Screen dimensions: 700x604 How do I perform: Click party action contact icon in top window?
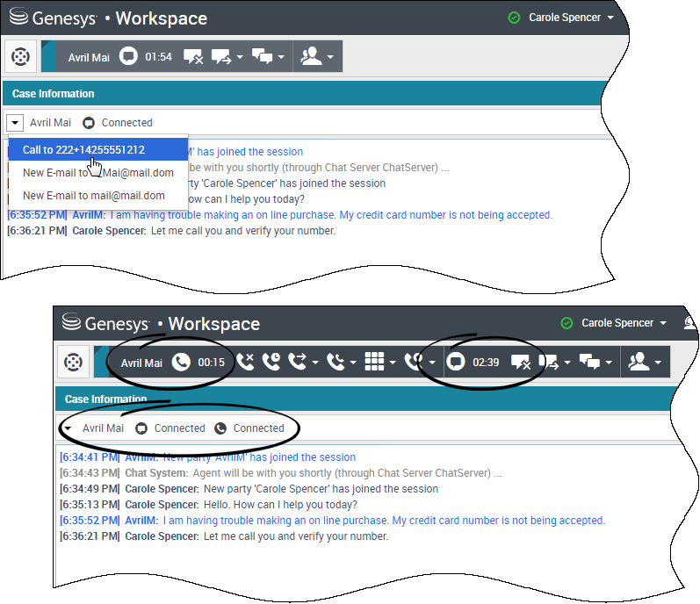click(311, 57)
